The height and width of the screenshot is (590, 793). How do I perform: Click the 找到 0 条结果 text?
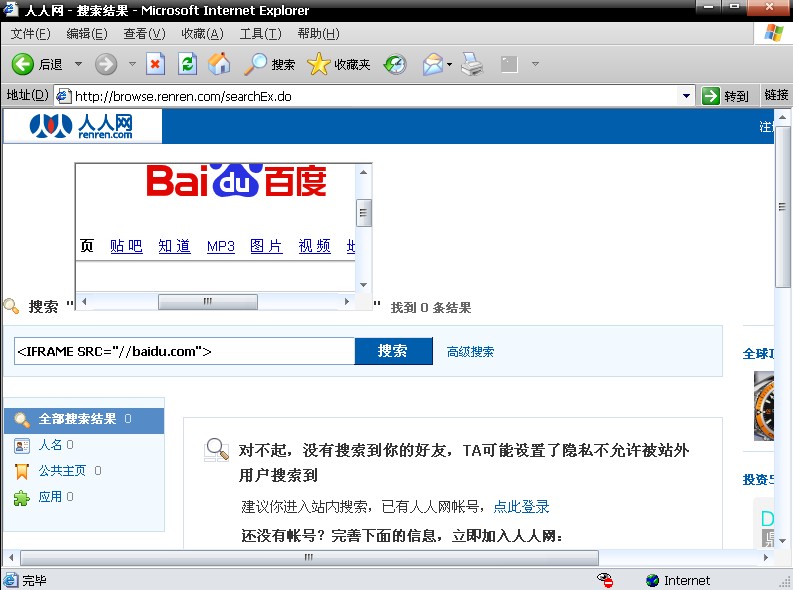431,308
